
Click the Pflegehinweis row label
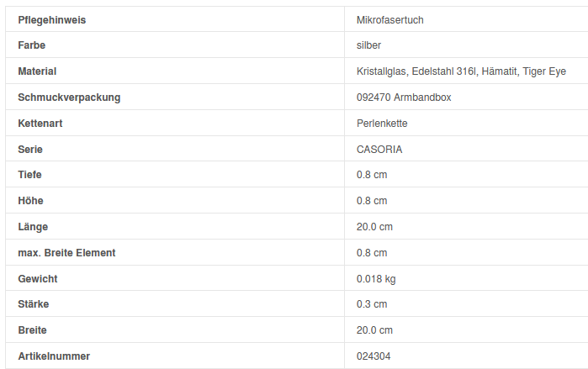coord(52,19)
